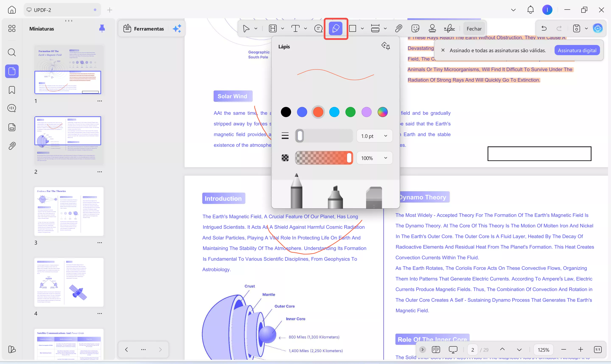This screenshot has height=364, width=611.
Task: Open the 1.0 pt thickness dropdown
Action: (374, 136)
